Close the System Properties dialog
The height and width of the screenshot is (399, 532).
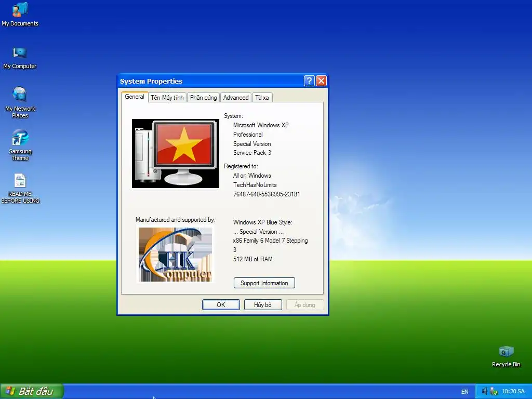(321, 81)
